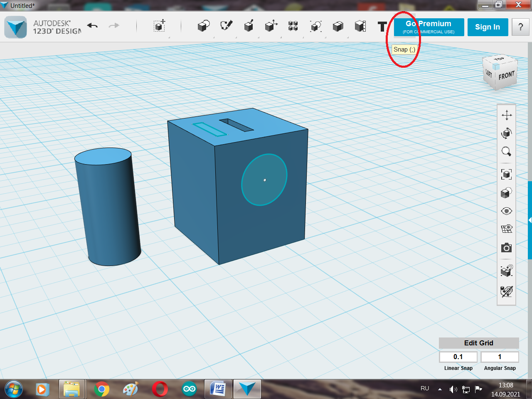Open the Action Center flag icon
This screenshot has width=532, height=399.
(x=478, y=389)
